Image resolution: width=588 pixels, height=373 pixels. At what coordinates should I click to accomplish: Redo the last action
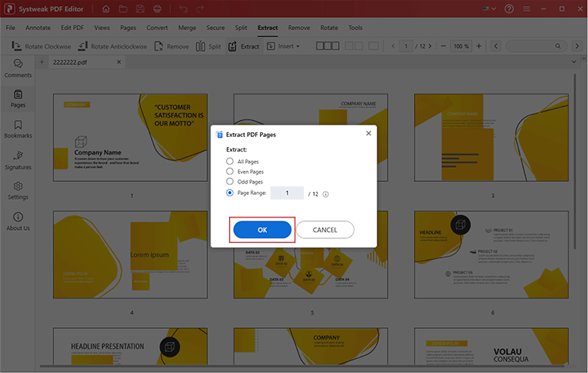200,9
